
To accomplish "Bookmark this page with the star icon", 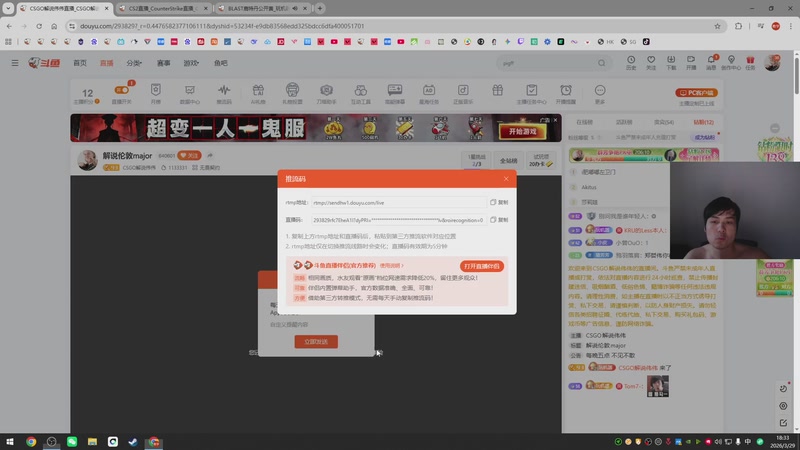I will [717, 26].
